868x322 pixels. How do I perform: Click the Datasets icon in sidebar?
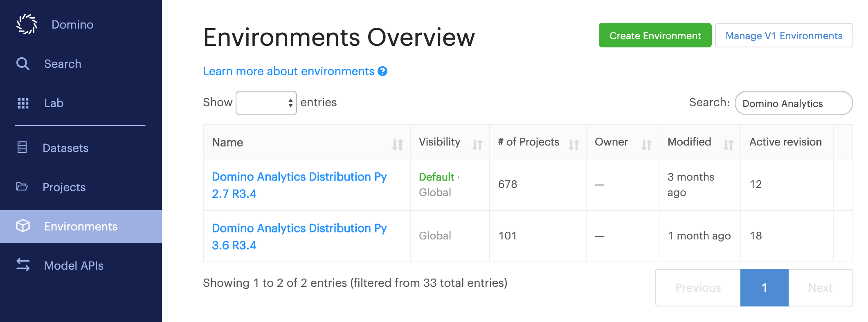coord(22,147)
